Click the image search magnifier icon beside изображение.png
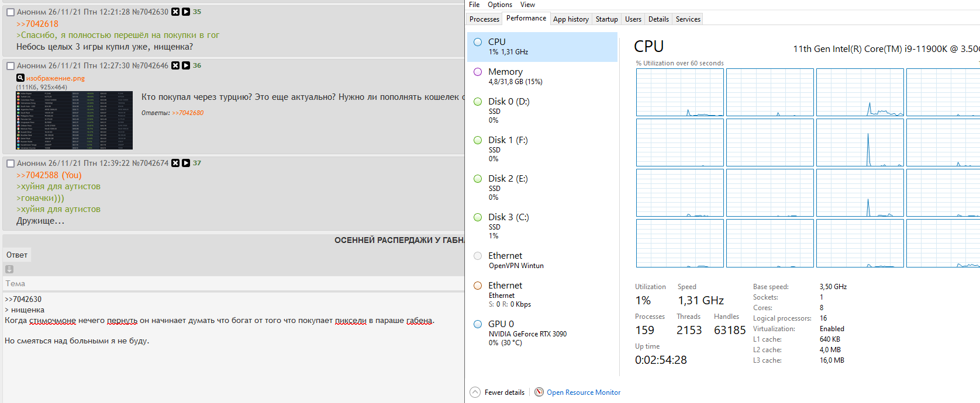Viewport: 980px width, 403px height. pyautogui.click(x=20, y=78)
